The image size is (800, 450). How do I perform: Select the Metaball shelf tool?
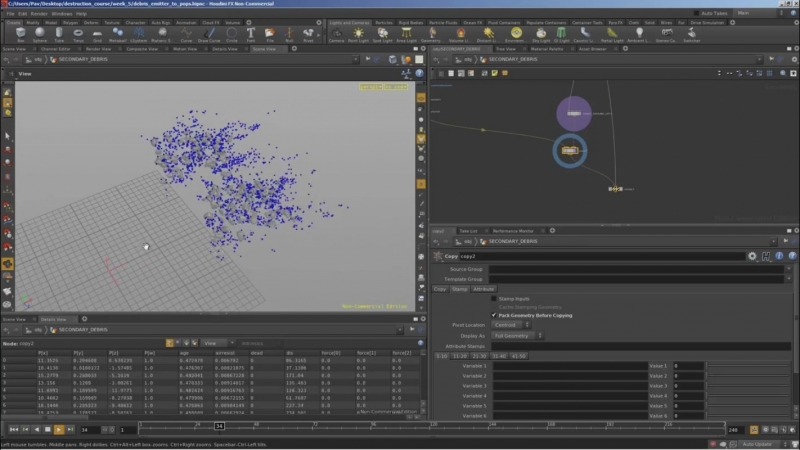117,34
